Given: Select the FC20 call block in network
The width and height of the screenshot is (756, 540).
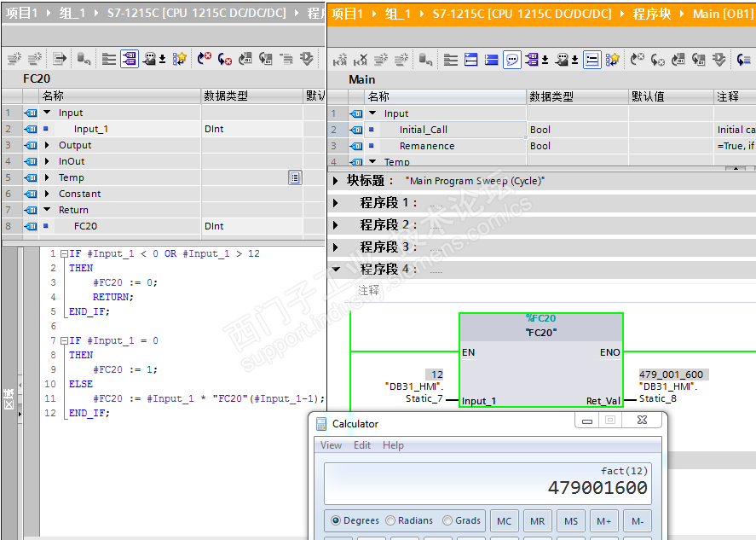Looking at the screenshot, I should point(541,360).
